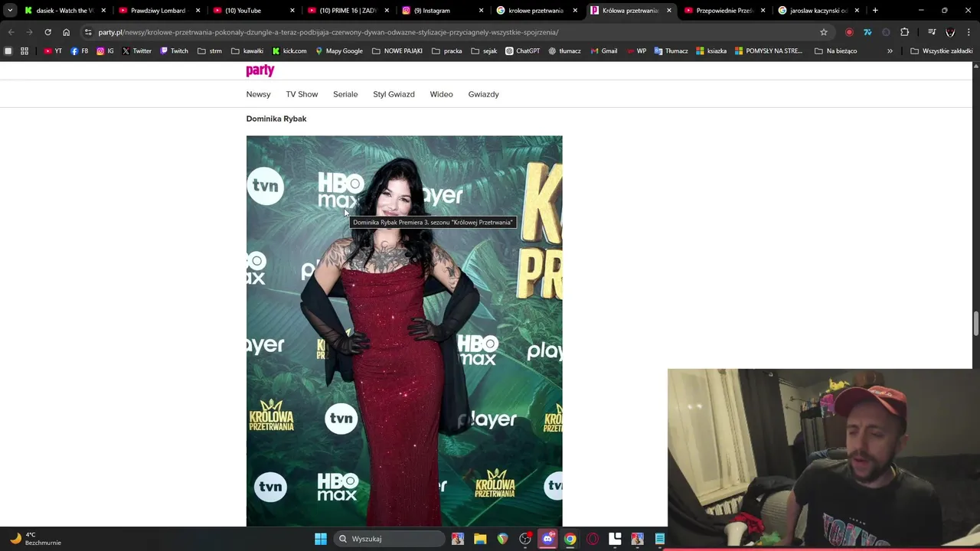Open OBS Studio from the taskbar

pos(525,539)
